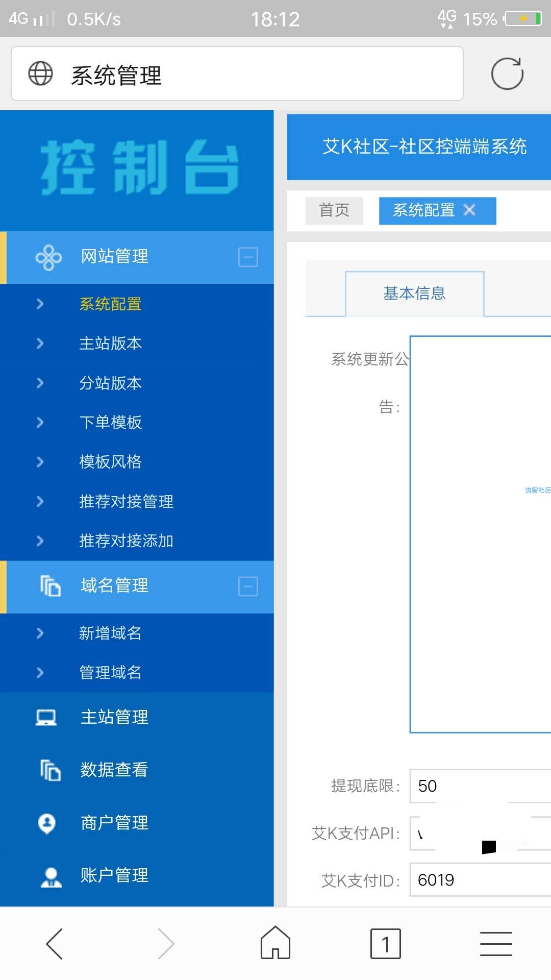Screen dimensions: 551x980
Task: Click chevron beside 推荐对接管理
Action: (40, 501)
